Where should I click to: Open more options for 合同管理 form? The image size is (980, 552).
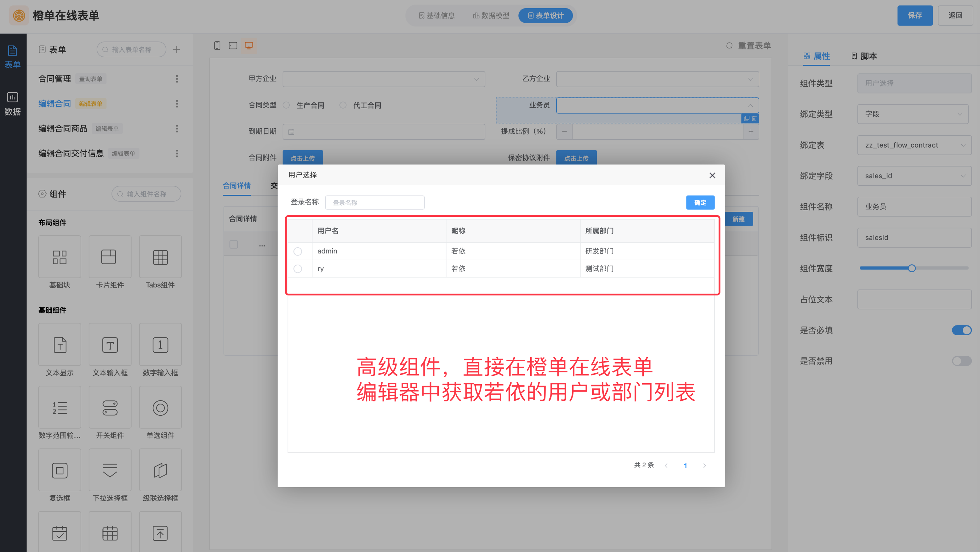tap(177, 79)
